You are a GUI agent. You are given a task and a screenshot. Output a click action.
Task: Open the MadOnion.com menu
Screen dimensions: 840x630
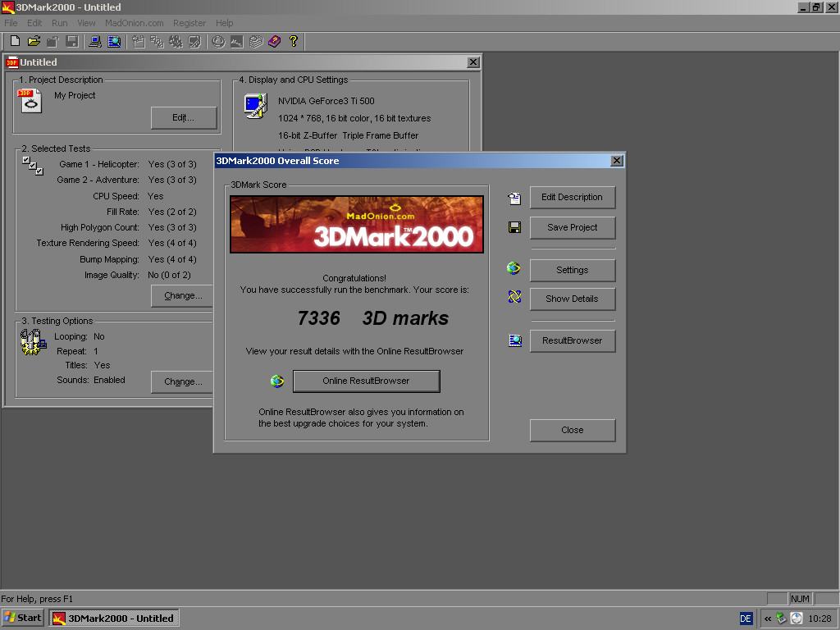point(134,23)
